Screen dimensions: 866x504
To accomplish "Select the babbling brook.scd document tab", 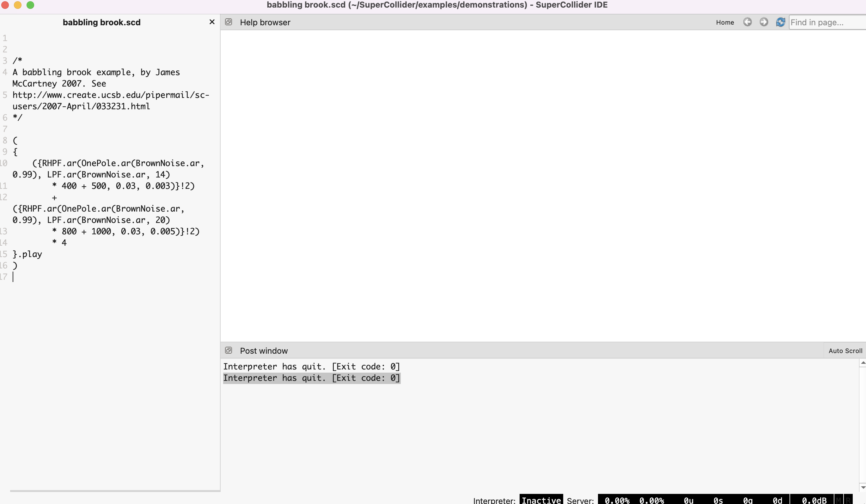I will point(101,22).
